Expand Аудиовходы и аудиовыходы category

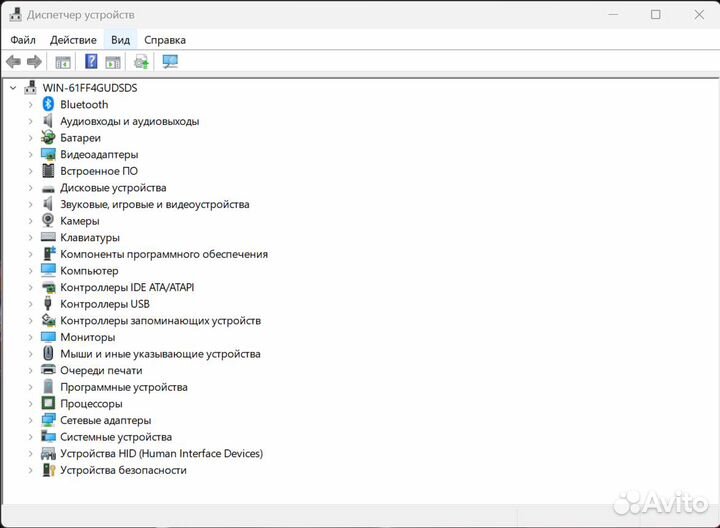30,121
